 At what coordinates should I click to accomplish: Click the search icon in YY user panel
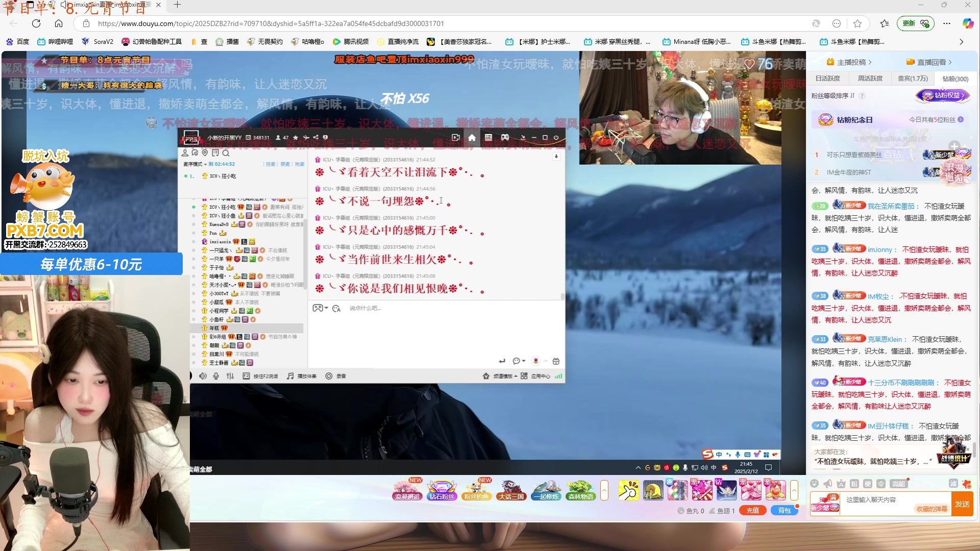coord(226,153)
